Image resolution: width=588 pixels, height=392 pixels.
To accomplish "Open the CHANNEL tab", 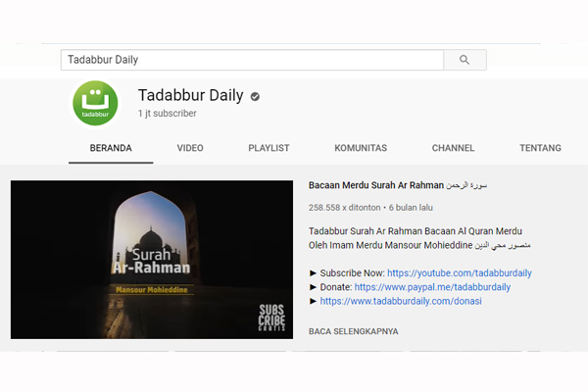I will pos(453,148).
